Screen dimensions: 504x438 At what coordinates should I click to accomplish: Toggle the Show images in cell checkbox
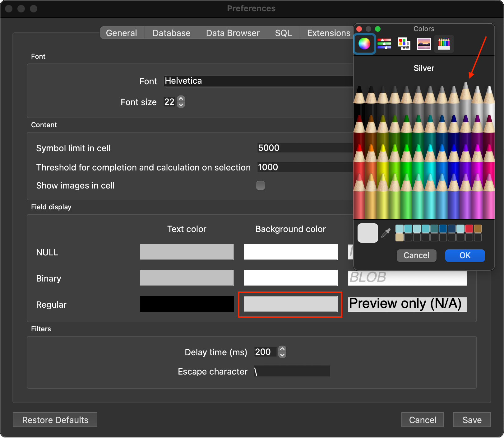point(260,185)
